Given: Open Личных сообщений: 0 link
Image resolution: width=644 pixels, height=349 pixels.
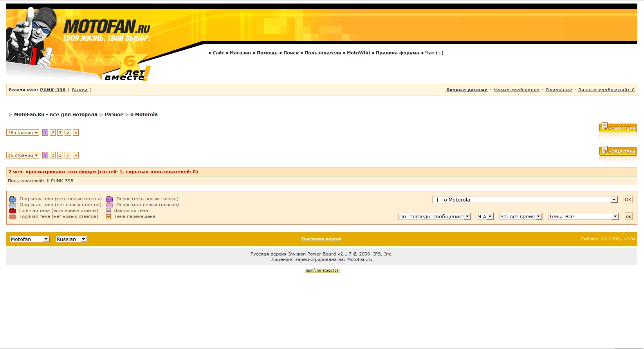Looking at the screenshot, I should [606, 90].
